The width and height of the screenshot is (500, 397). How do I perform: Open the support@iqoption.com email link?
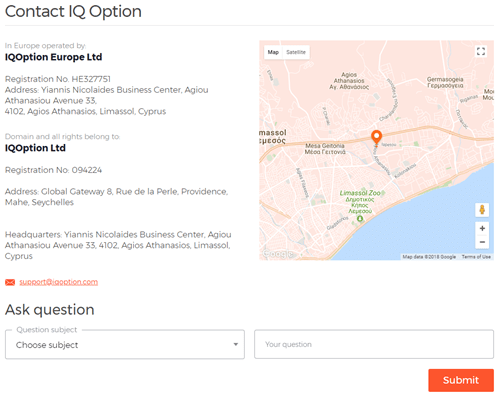click(x=59, y=282)
